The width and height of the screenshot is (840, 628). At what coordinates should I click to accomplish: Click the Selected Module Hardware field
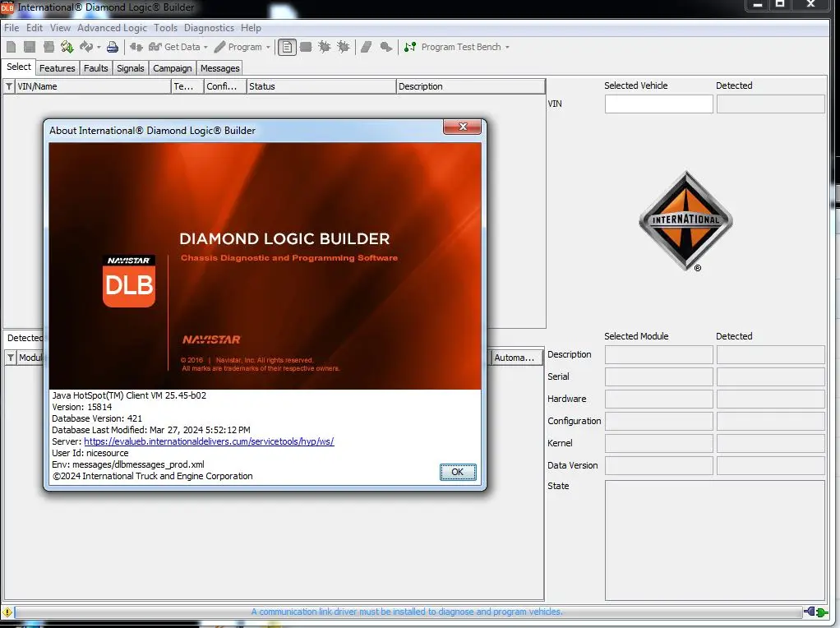(659, 399)
